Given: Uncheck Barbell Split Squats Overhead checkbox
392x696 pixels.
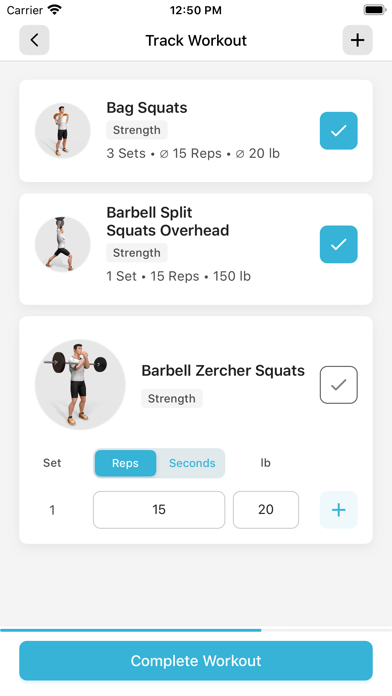Looking at the screenshot, I should click(x=338, y=244).
